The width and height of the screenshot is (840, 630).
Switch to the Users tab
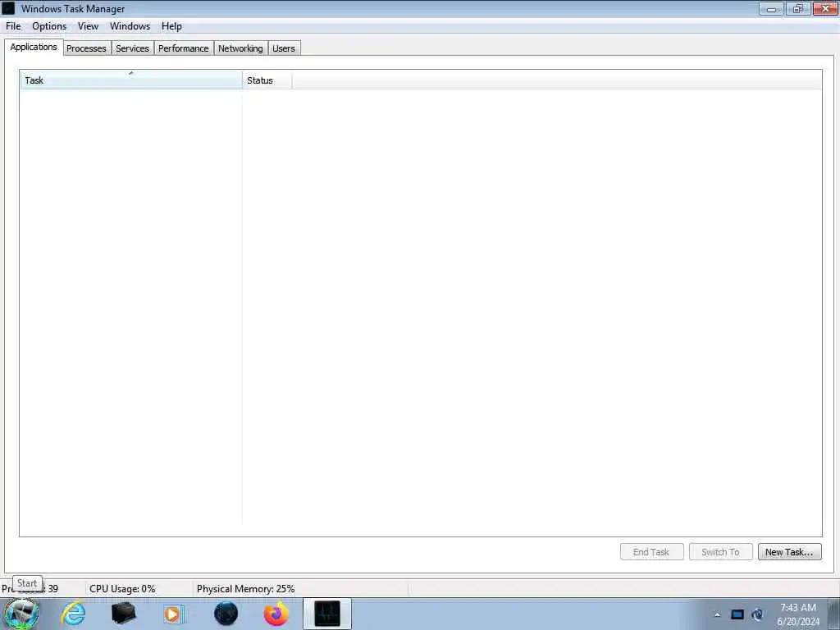pos(283,48)
